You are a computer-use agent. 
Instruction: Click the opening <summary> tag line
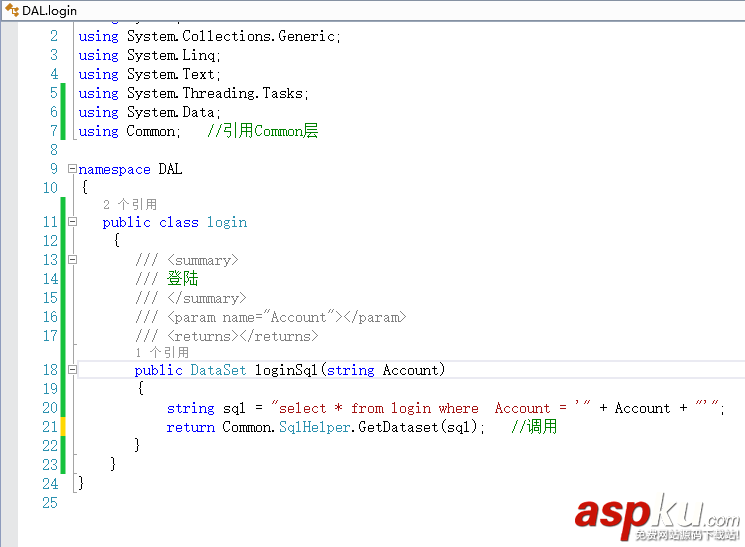(x=187, y=260)
